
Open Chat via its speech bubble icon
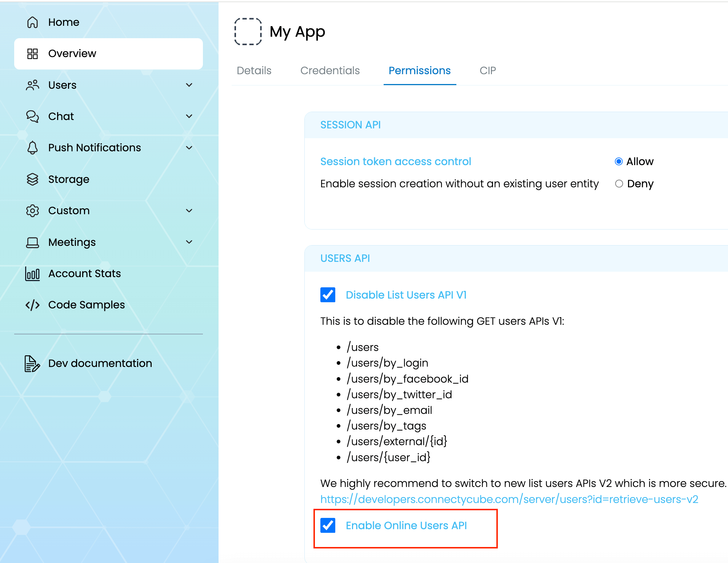coord(32,116)
